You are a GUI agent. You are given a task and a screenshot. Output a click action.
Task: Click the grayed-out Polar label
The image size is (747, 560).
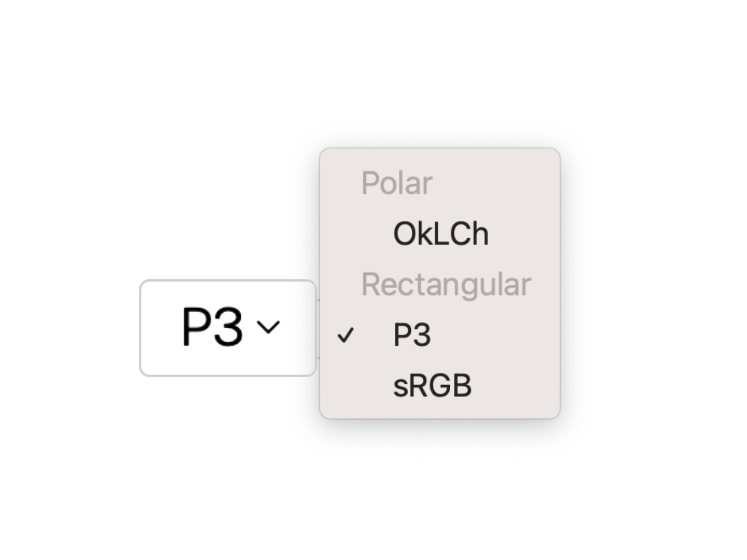tap(397, 183)
